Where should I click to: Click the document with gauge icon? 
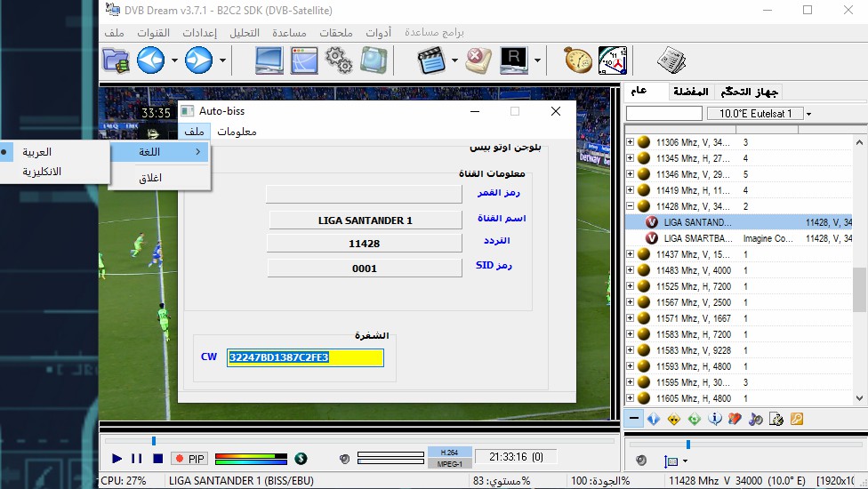pyautogui.click(x=776, y=419)
